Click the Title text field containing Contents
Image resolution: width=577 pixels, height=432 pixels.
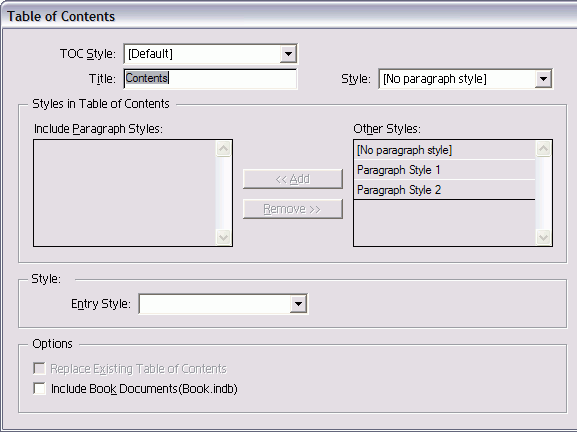(x=210, y=78)
